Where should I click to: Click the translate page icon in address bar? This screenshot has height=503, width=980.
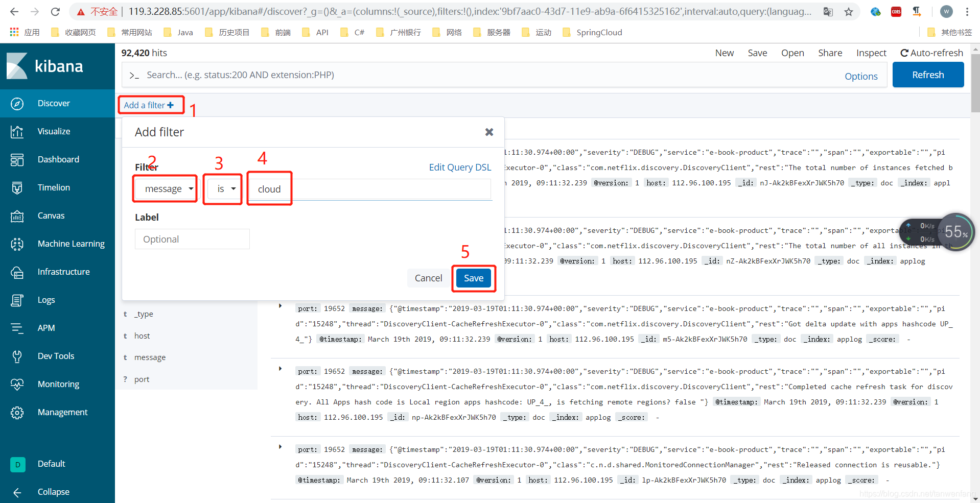[828, 12]
